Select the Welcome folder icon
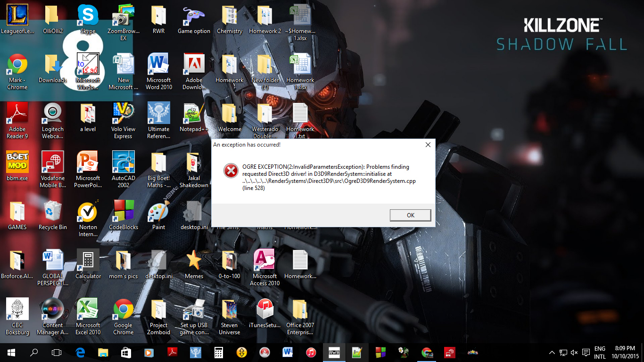644x362 pixels. click(230, 118)
